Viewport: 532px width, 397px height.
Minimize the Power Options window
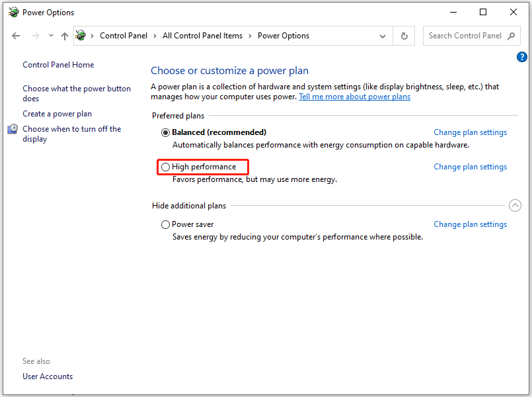click(453, 12)
